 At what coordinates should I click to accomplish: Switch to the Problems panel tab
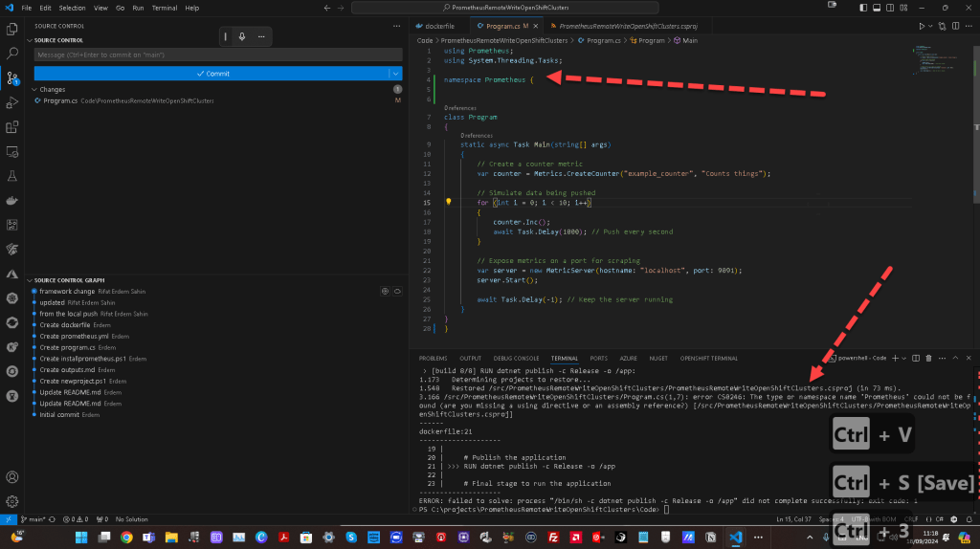(x=434, y=359)
